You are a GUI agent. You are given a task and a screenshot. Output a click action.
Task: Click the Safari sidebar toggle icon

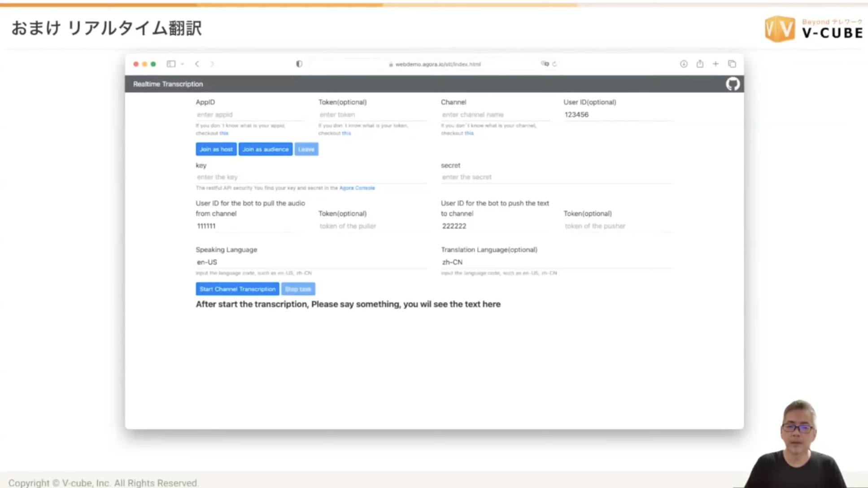(171, 64)
